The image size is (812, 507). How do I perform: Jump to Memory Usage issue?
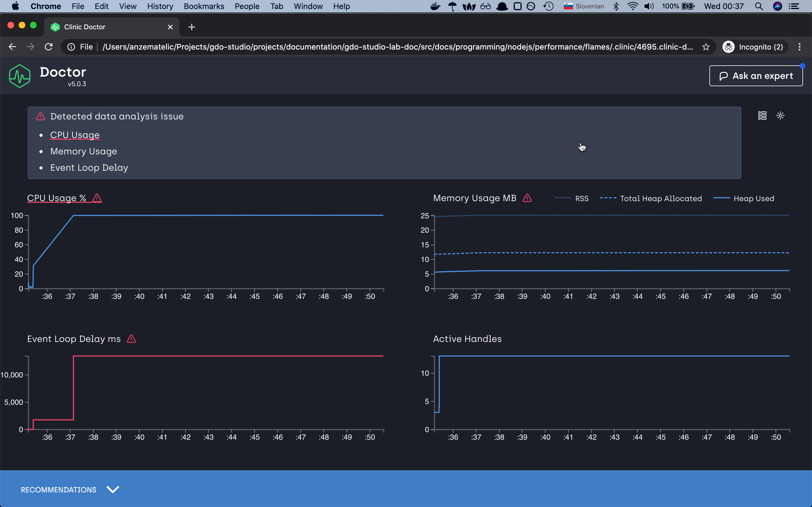coord(83,151)
